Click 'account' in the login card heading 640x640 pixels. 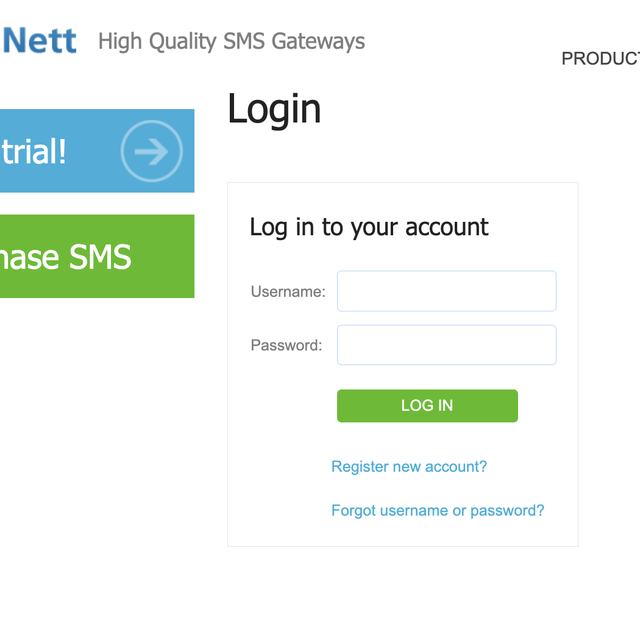click(x=447, y=228)
